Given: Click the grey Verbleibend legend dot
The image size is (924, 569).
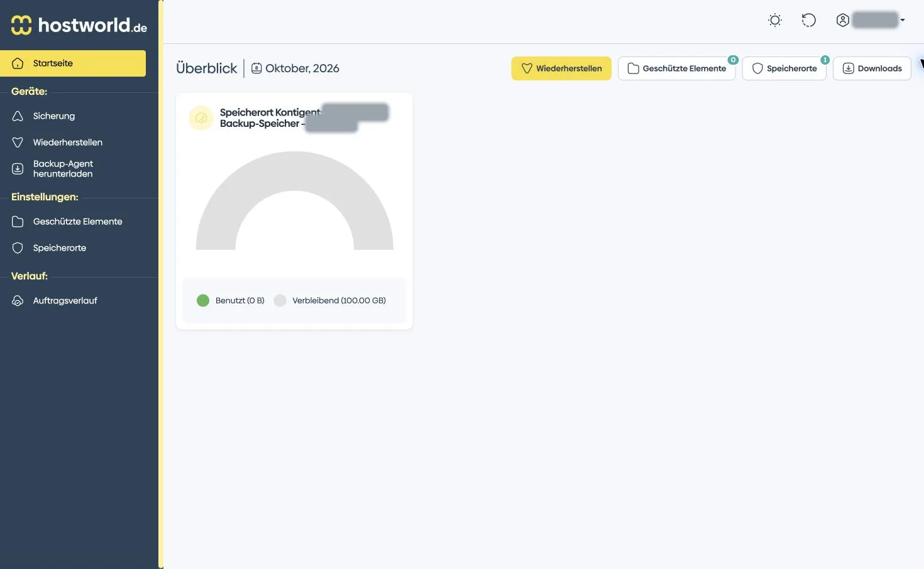Looking at the screenshot, I should coord(280,300).
